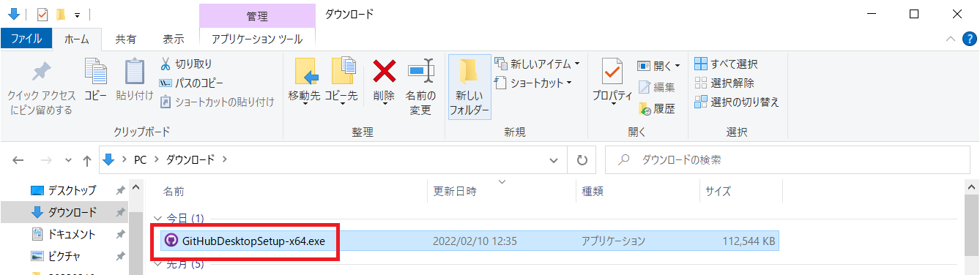Select ドキュメント in navigation pane

(72, 235)
